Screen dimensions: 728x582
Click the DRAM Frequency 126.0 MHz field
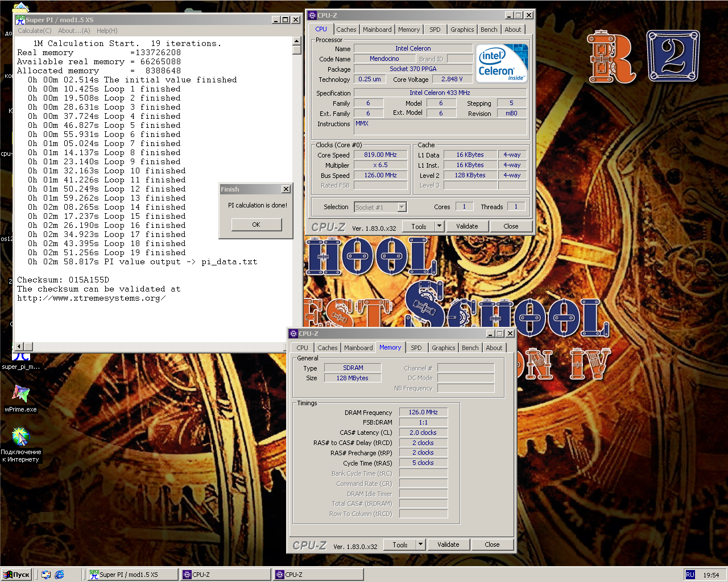click(423, 412)
